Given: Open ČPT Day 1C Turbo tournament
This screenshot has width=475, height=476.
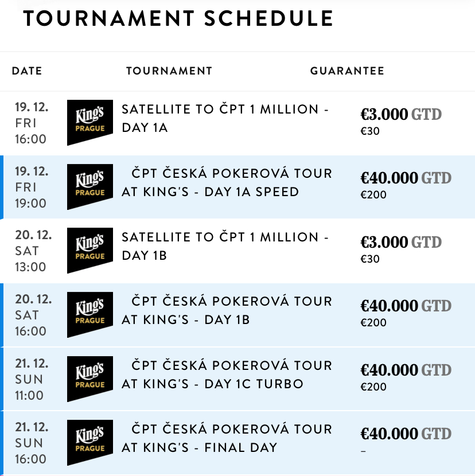Looking at the screenshot, I should (227, 374).
